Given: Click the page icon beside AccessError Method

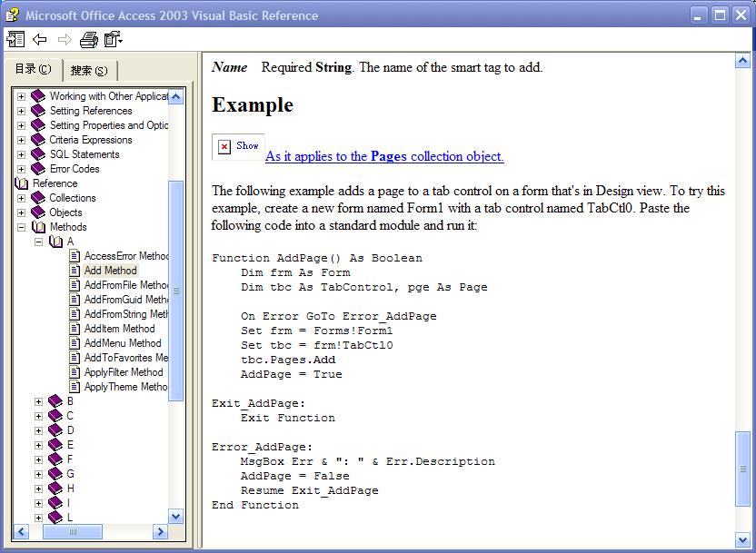Looking at the screenshot, I should click(x=75, y=256).
